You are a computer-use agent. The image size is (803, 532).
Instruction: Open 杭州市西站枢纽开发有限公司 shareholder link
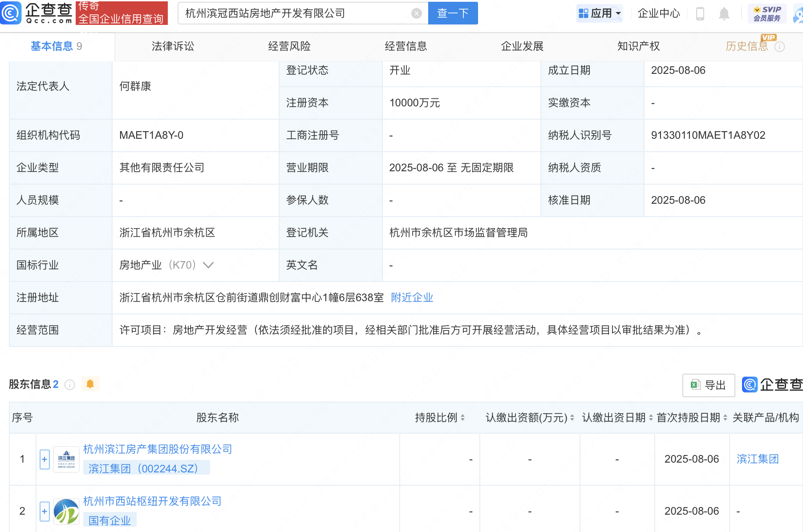152,501
